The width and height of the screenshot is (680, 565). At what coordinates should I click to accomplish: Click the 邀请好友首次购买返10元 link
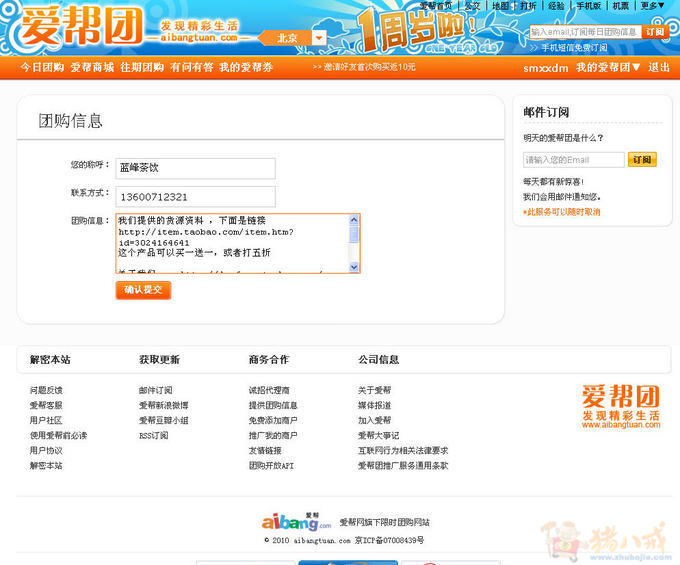coord(364,67)
